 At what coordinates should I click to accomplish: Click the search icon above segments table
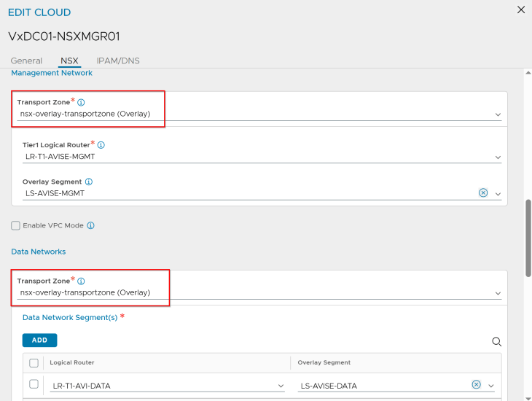click(496, 341)
